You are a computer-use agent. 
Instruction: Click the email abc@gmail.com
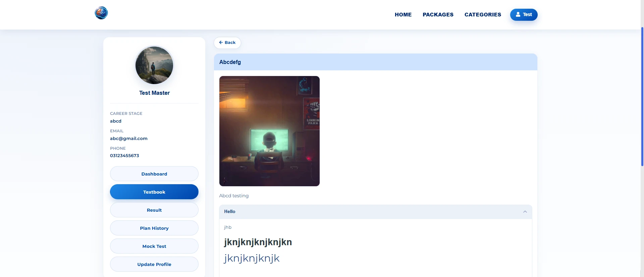[x=129, y=138]
